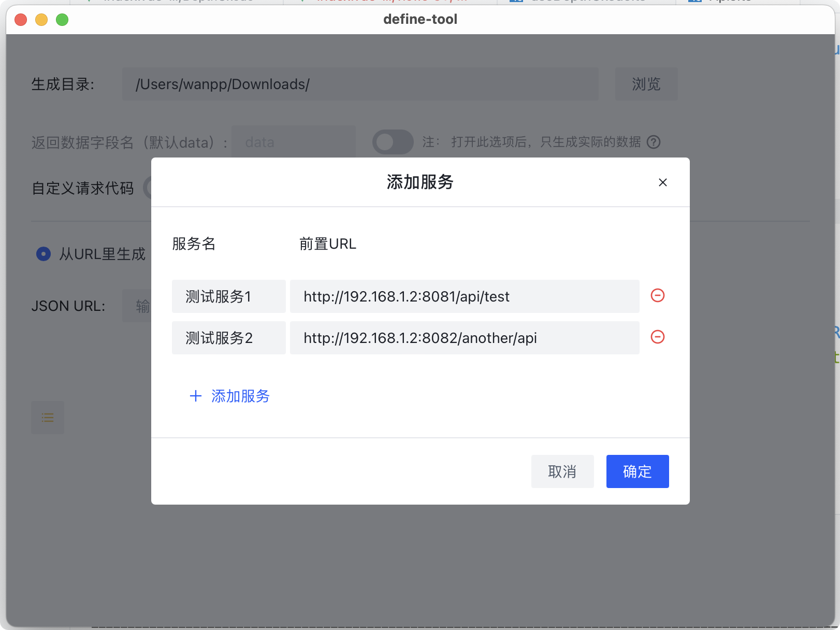Click the 添加服务 dialog title
Viewport: 840px width, 630px height.
pyautogui.click(x=420, y=182)
